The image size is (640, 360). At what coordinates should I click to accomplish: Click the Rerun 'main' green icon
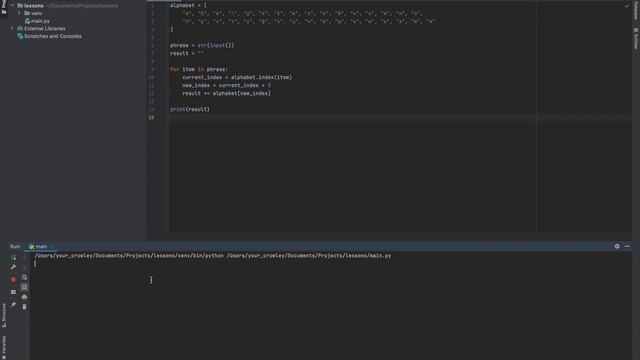point(13,258)
